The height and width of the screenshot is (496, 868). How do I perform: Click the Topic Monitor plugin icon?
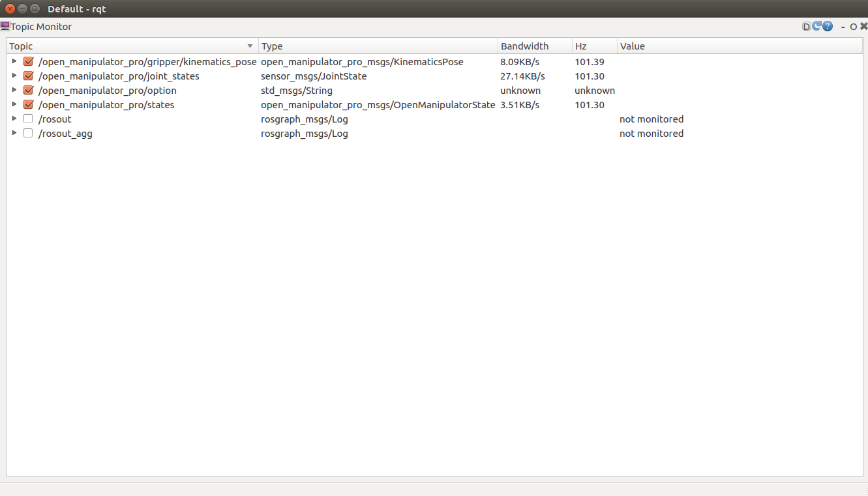pos(5,27)
